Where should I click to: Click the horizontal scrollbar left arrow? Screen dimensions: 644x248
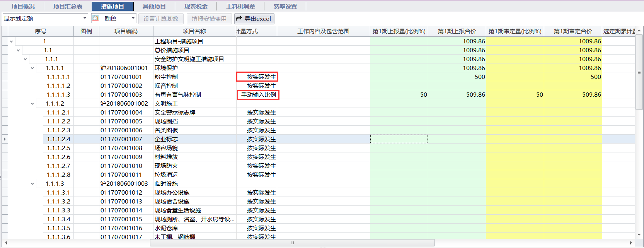tap(6, 243)
